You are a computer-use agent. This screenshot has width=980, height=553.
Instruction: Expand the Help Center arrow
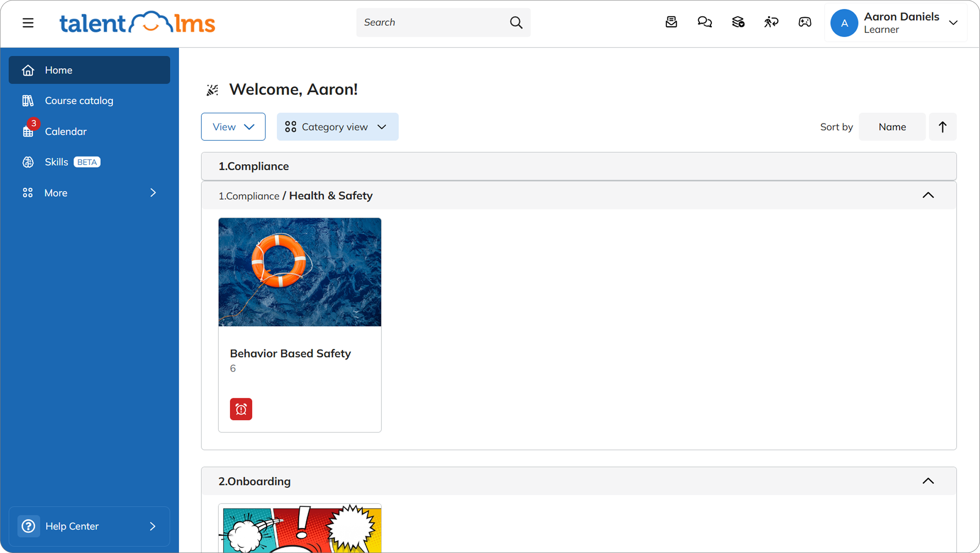[x=152, y=526]
